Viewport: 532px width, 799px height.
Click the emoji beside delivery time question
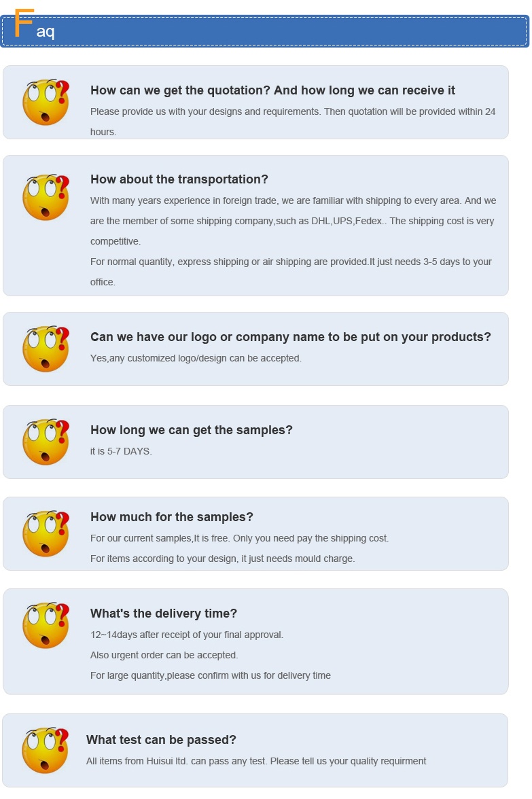point(46,625)
